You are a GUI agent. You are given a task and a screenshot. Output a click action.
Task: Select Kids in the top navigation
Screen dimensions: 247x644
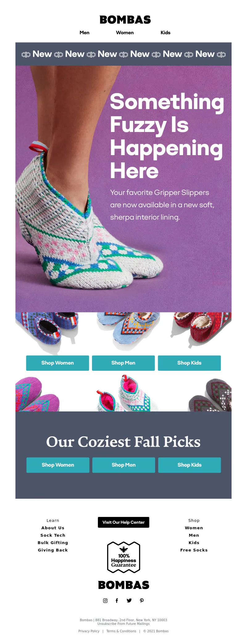(x=165, y=33)
